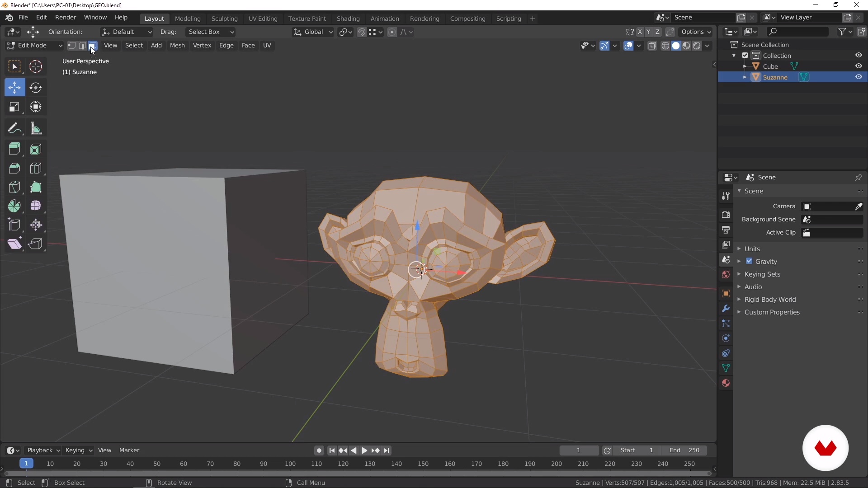
Task: Open the Material properties tab
Action: [726, 383]
